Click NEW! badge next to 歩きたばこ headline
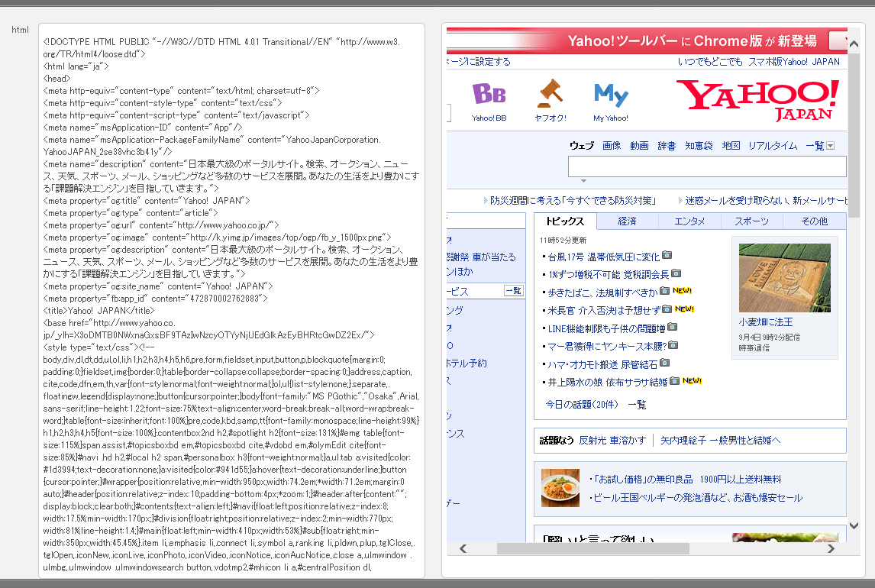The width and height of the screenshot is (875, 588). pos(682,291)
